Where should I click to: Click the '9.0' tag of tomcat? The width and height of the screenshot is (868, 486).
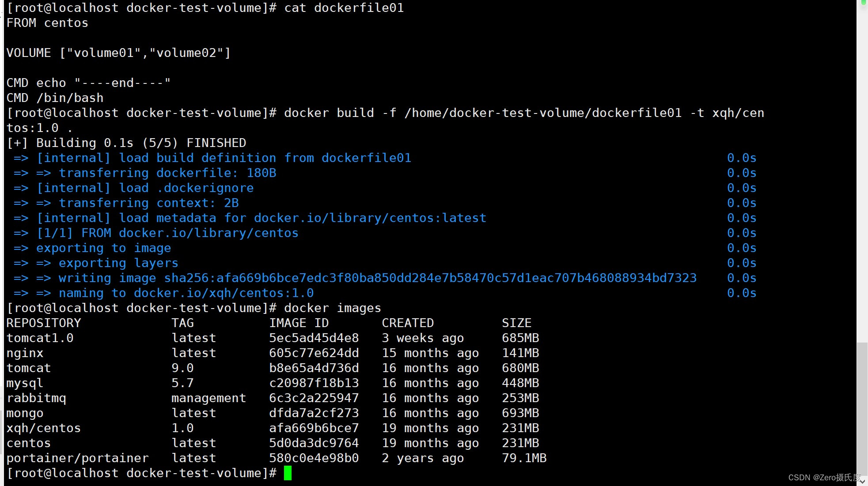click(x=182, y=368)
